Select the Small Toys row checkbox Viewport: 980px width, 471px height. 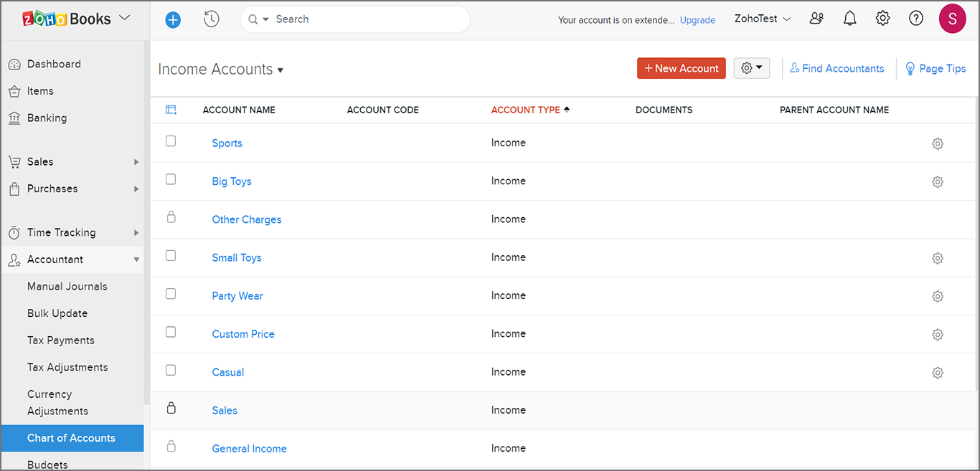(x=171, y=256)
